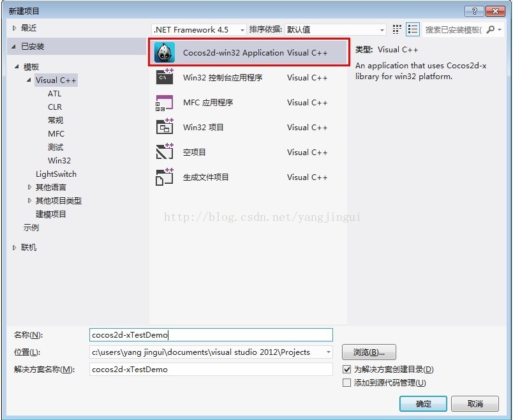Expand the 其他语言 tree node
The height and width of the screenshot is (420, 513).
click(29, 187)
